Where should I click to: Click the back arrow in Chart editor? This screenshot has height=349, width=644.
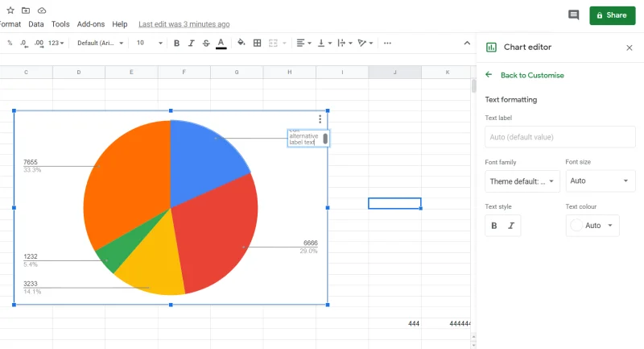pos(489,75)
